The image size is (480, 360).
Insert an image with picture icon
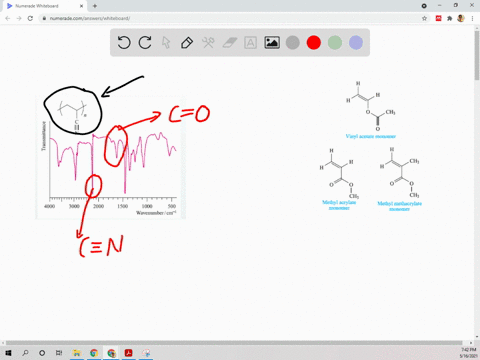coord(272,43)
